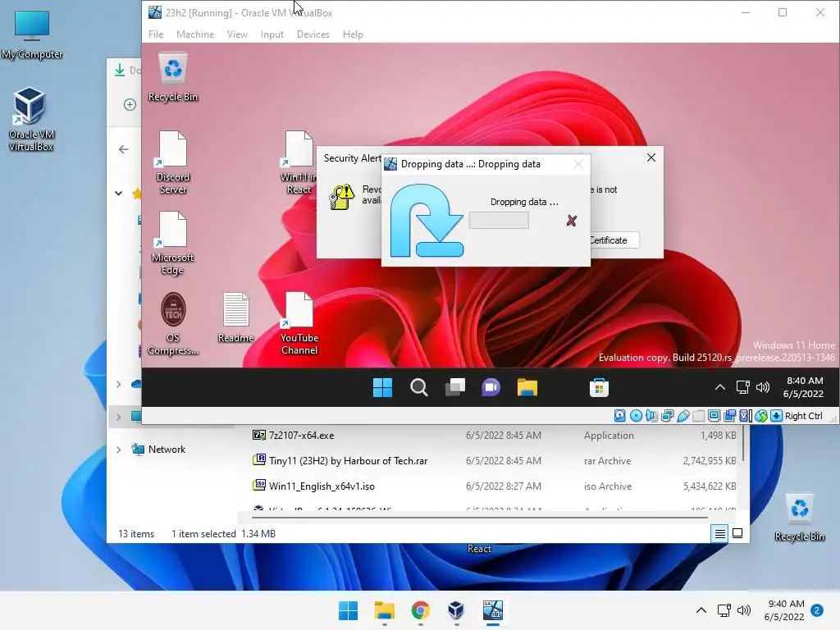Open the Readme file on the VM desktop
The height and width of the screenshot is (630, 840).
(235, 317)
